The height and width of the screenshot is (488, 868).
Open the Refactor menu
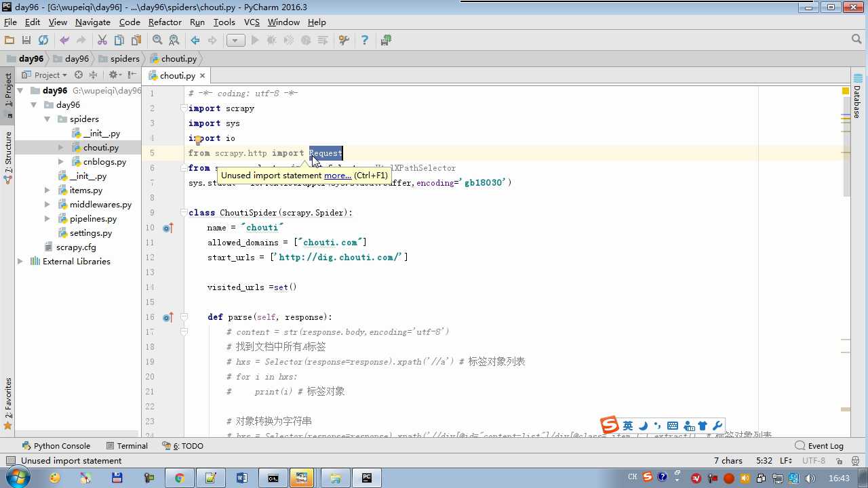pos(165,22)
